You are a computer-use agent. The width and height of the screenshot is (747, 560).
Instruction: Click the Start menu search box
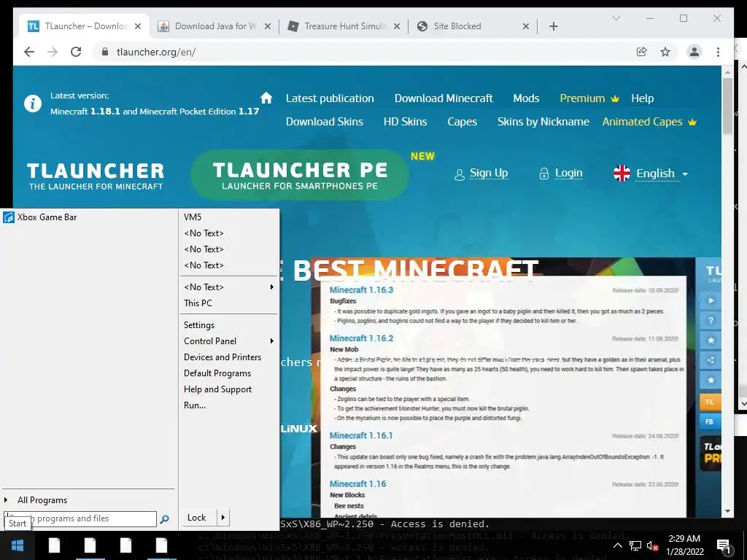[80, 518]
